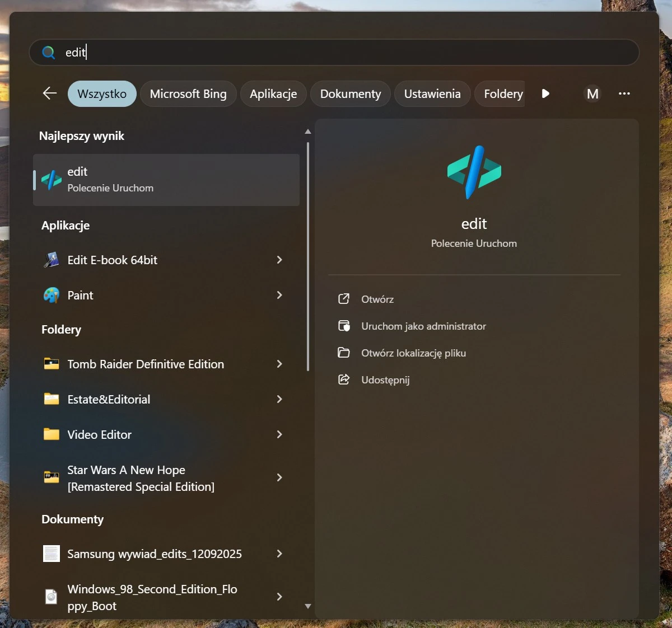Open the three-dots more options menu

click(x=624, y=93)
